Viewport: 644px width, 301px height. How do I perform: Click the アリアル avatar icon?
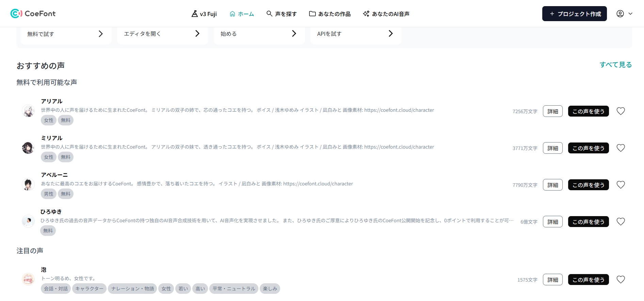pos(28,111)
